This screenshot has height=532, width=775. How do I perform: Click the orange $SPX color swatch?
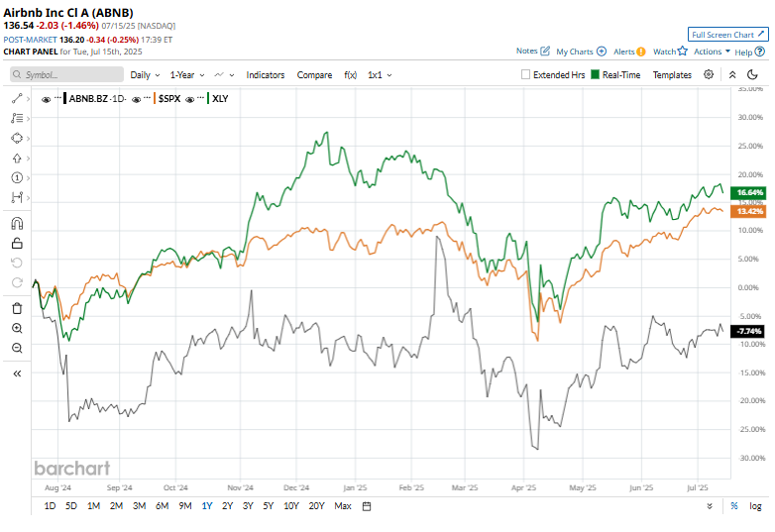pyautogui.click(x=155, y=98)
